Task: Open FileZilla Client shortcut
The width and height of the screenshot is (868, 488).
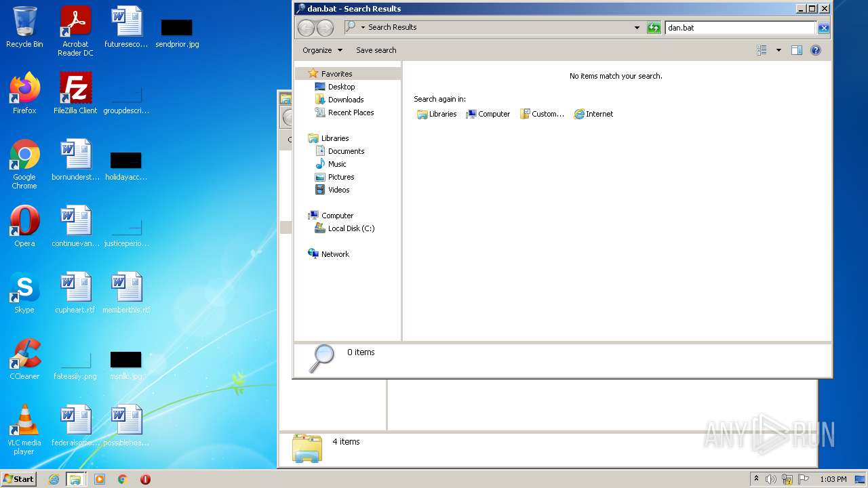Action: click(x=75, y=94)
